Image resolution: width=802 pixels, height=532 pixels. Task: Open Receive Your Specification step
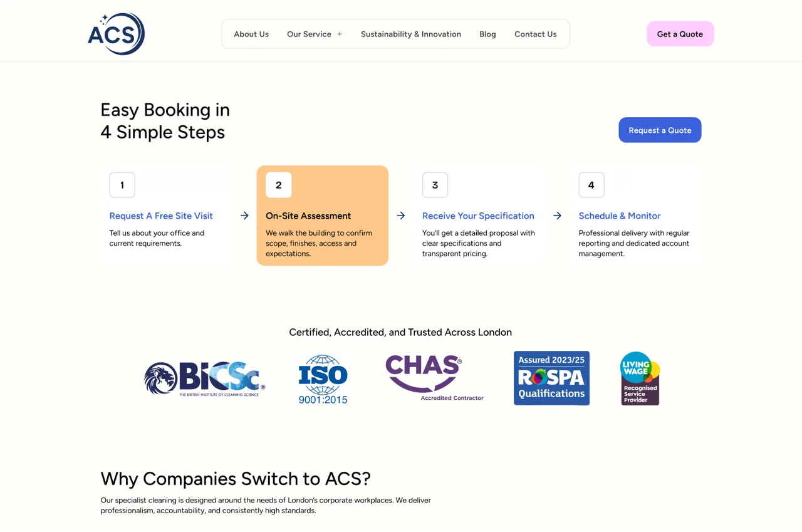tap(478, 216)
